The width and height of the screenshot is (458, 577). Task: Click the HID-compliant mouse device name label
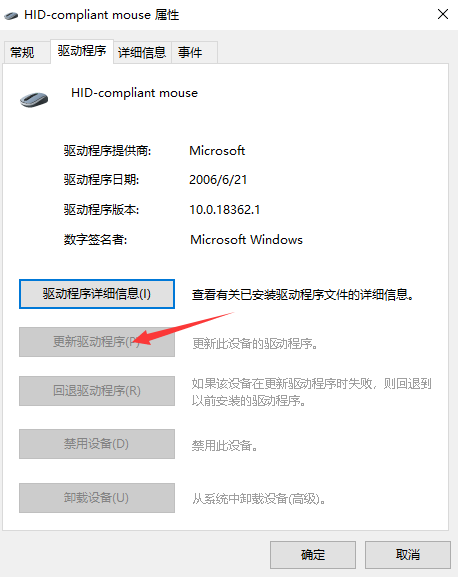pos(135,93)
